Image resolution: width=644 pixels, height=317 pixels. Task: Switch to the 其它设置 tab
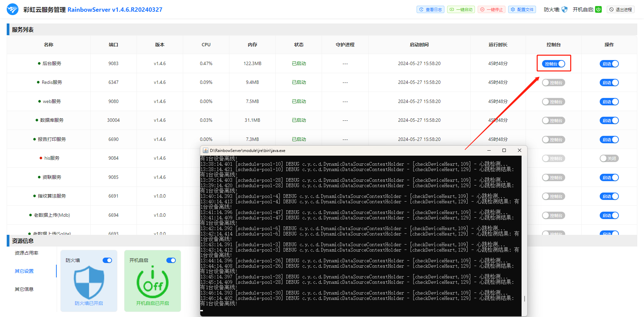[24, 271]
